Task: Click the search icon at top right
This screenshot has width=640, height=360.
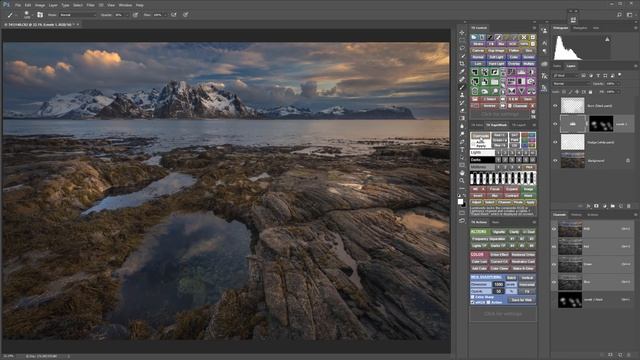Action: coord(620,15)
